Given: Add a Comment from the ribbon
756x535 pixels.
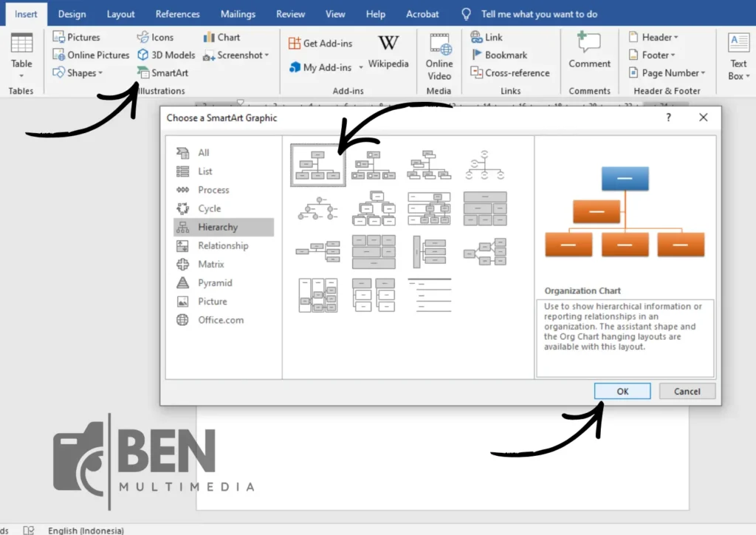Looking at the screenshot, I should 589,52.
